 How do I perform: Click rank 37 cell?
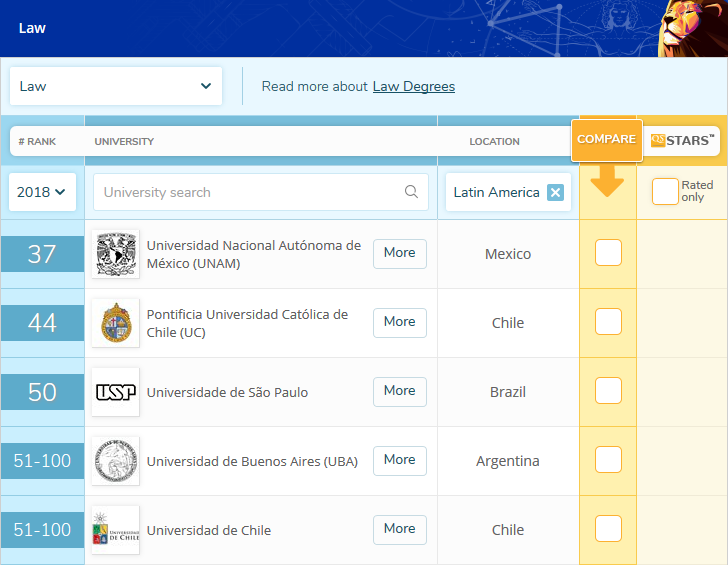[x=42, y=254]
